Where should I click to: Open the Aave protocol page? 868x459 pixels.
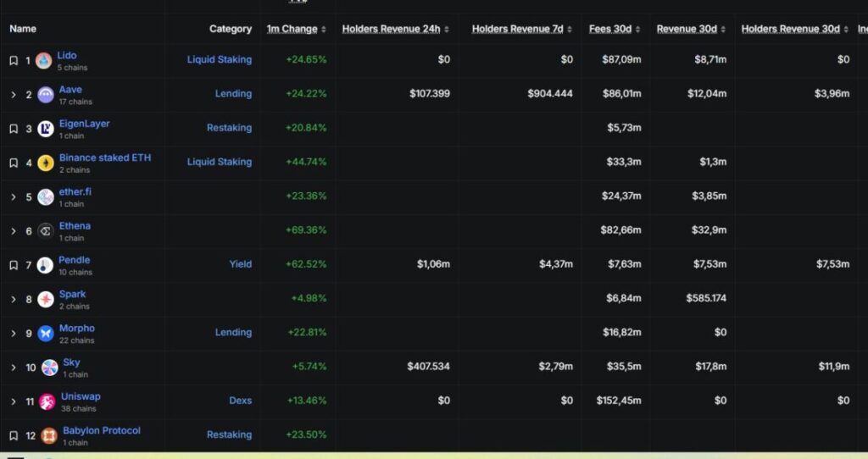pos(70,90)
